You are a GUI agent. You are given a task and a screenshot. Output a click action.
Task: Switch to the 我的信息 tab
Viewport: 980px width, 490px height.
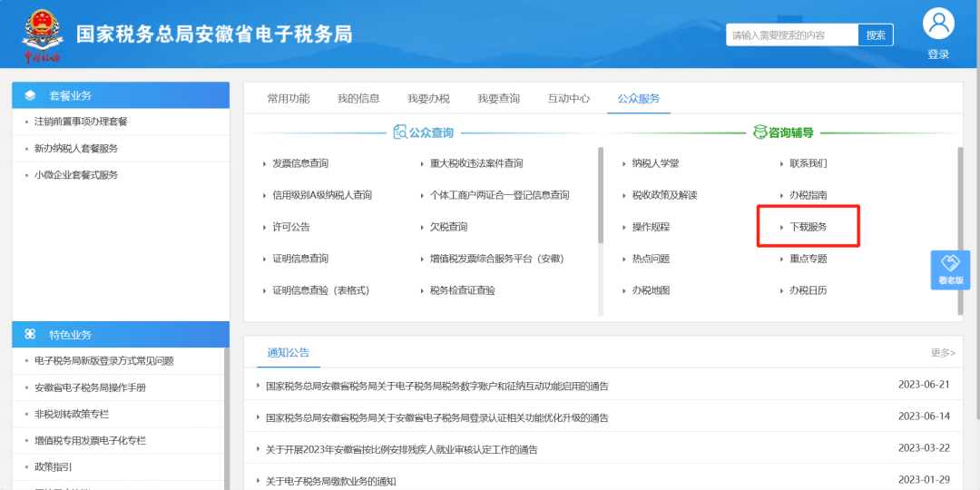[x=358, y=98]
